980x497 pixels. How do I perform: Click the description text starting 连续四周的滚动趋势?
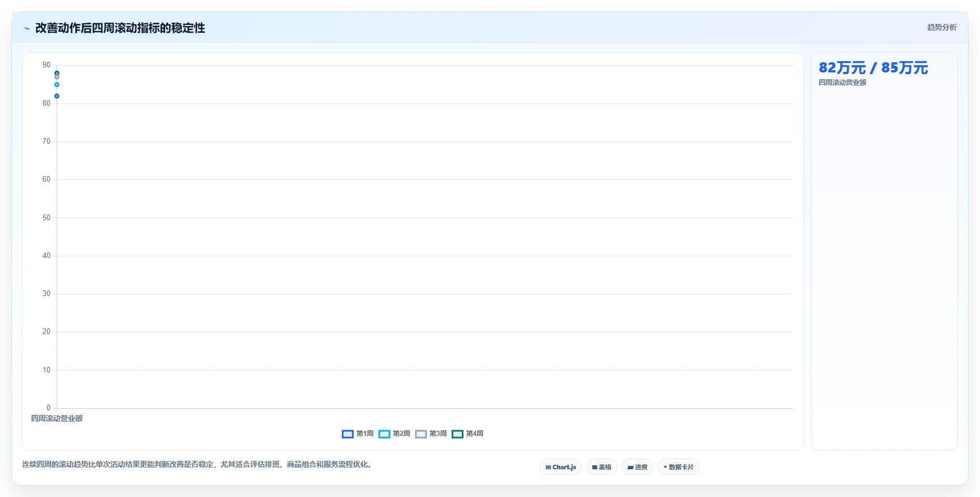198,464
